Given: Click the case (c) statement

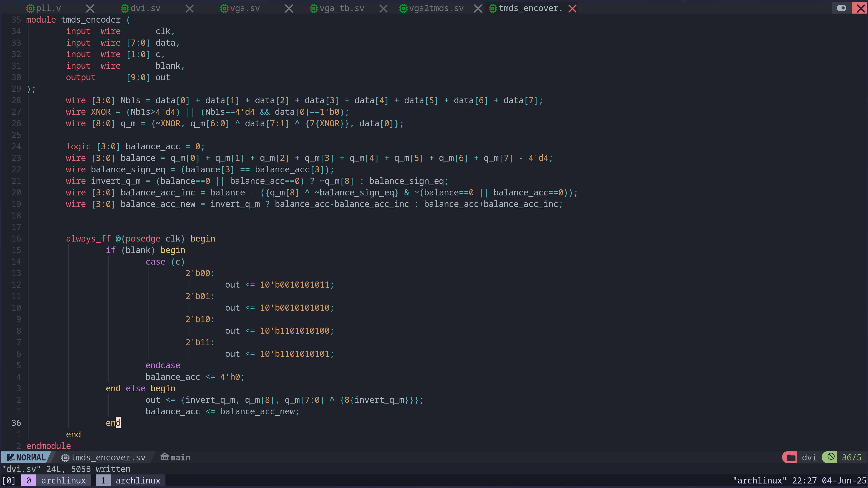Looking at the screenshot, I should click(165, 262).
